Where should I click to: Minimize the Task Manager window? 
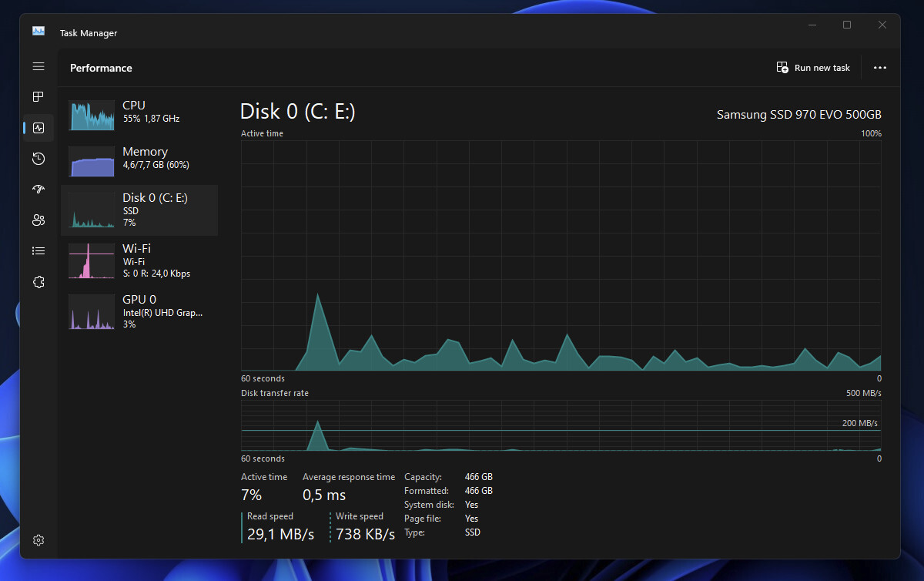[x=812, y=25]
